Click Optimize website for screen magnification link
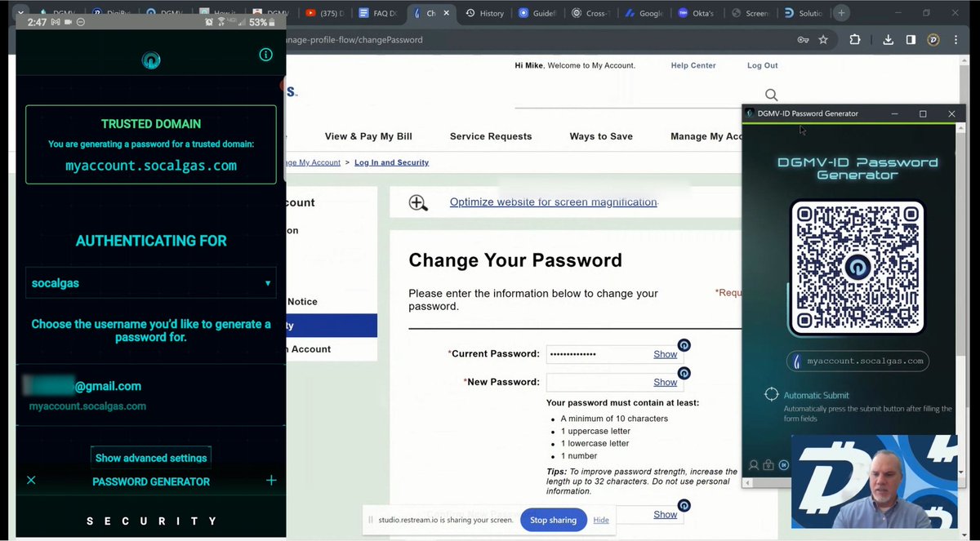 point(553,202)
